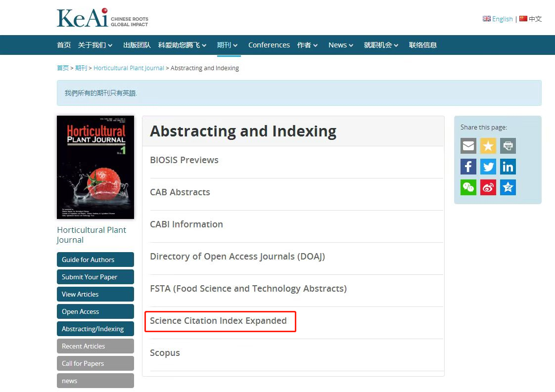
Task: Expand the 科爱助您腾飞 dropdown
Action: point(183,45)
